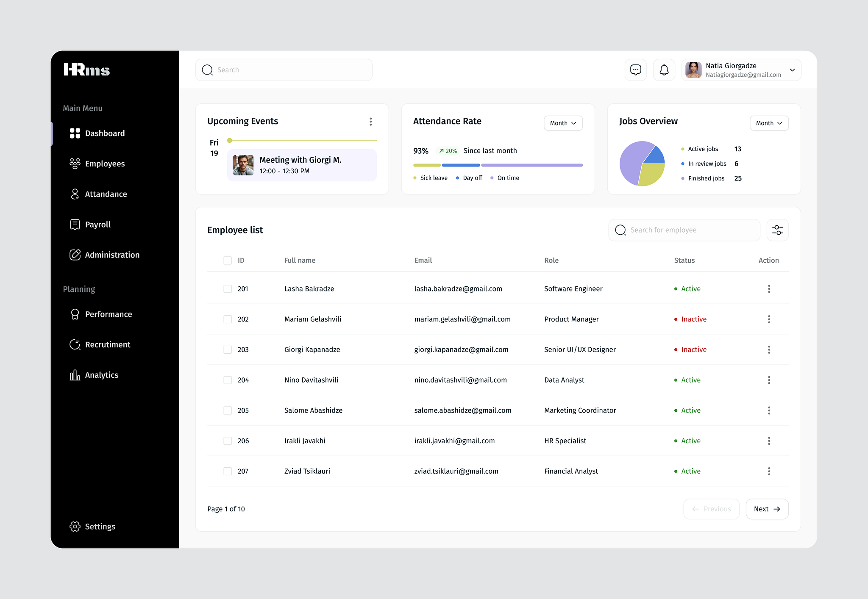
Task: Open the Month dropdown for Attendance Rate
Action: [x=563, y=123]
